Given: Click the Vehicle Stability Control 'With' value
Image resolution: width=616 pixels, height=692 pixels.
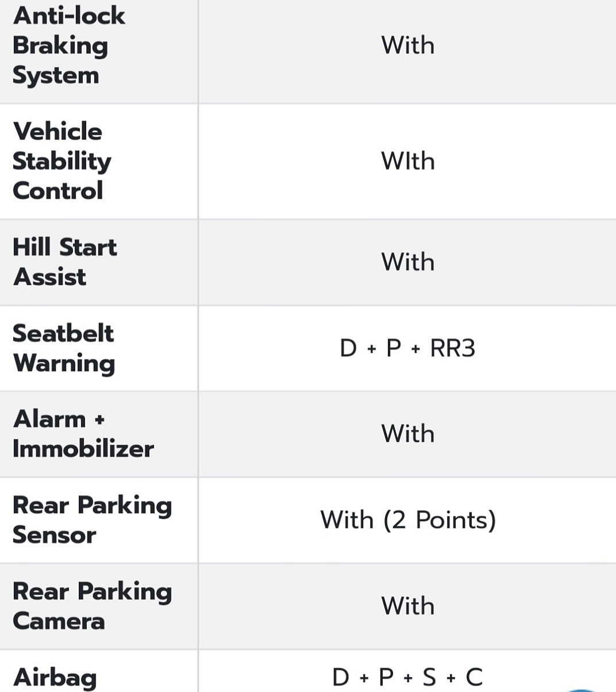Looking at the screenshot, I should click(407, 161).
